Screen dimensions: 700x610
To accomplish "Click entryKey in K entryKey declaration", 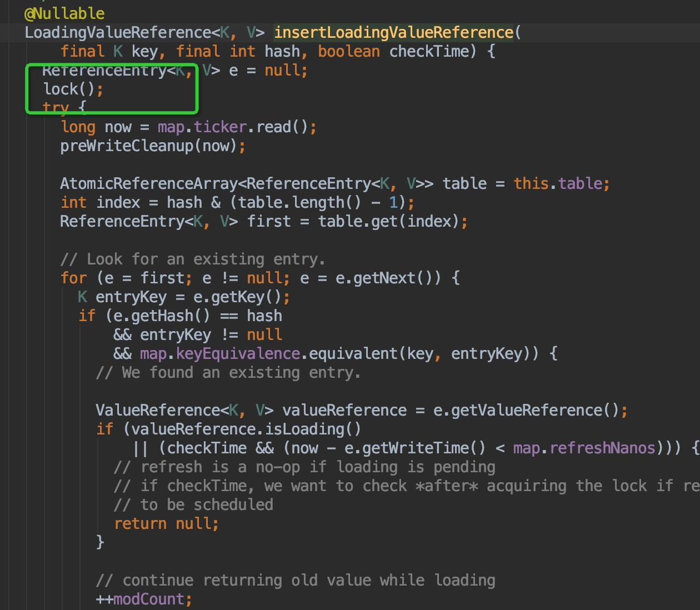I will [x=131, y=297].
